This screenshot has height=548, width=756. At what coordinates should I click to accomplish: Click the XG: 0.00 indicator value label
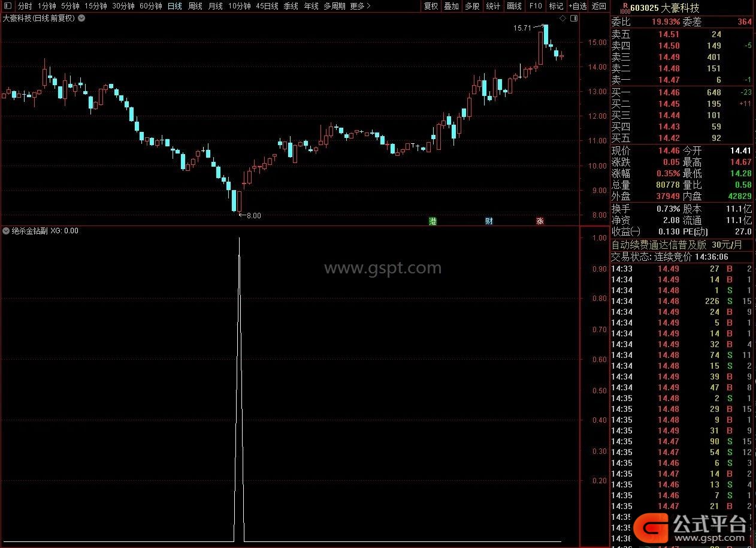64,231
